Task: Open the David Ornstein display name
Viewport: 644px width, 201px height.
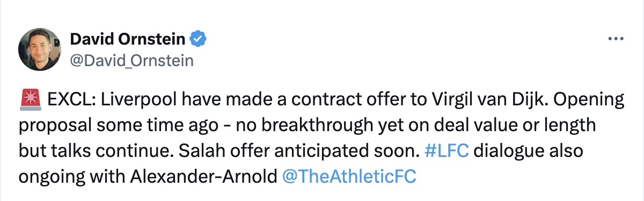Action: pyautogui.click(x=129, y=39)
